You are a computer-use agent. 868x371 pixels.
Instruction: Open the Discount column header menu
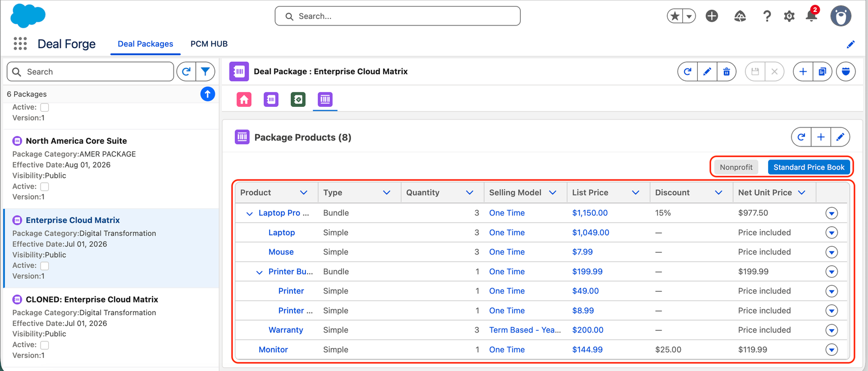pos(719,193)
